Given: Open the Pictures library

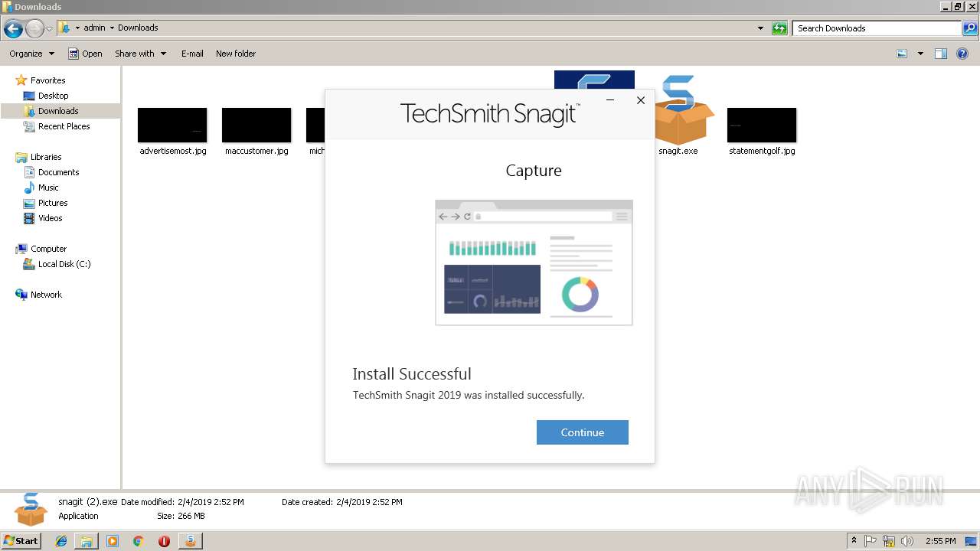Looking at the screenshot, I should click(x=53, y=203).
